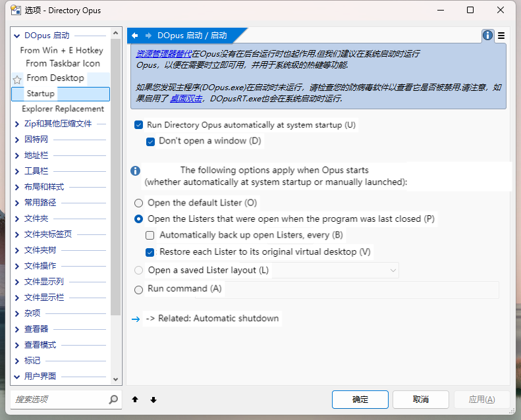This screenshot has height=420, width=521.
Task: Select the Run command radio button
Action: [138, 290]
